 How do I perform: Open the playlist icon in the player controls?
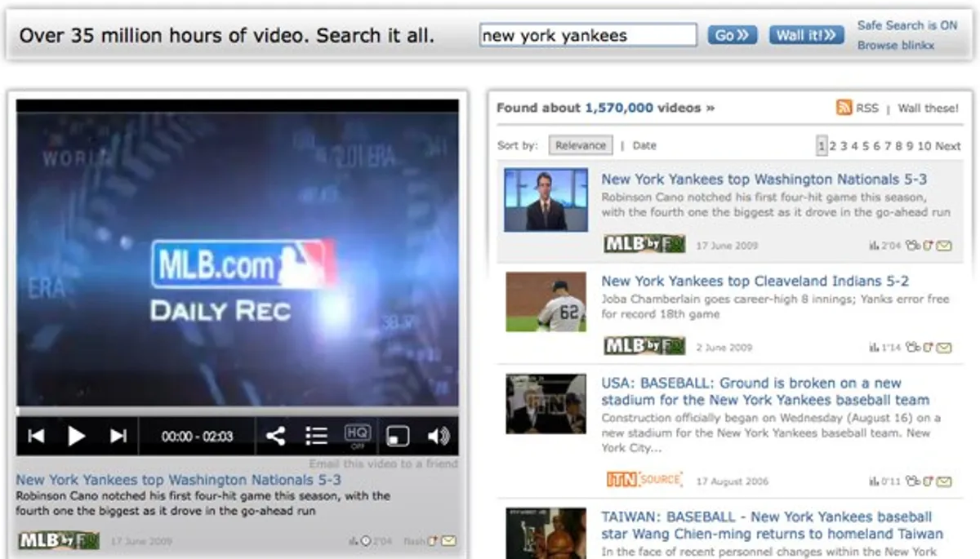(315, 436)
